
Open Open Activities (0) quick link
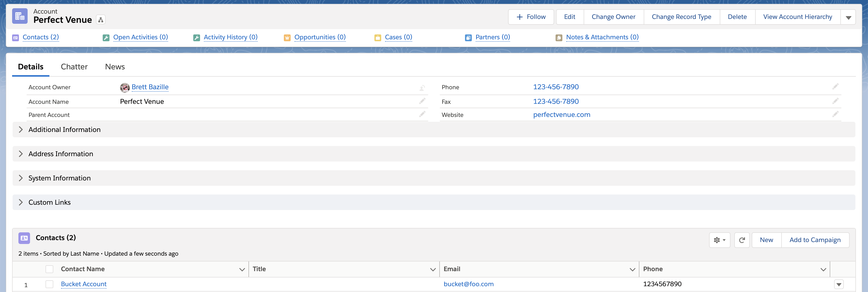pyautogui.click(x=140, y=37)
